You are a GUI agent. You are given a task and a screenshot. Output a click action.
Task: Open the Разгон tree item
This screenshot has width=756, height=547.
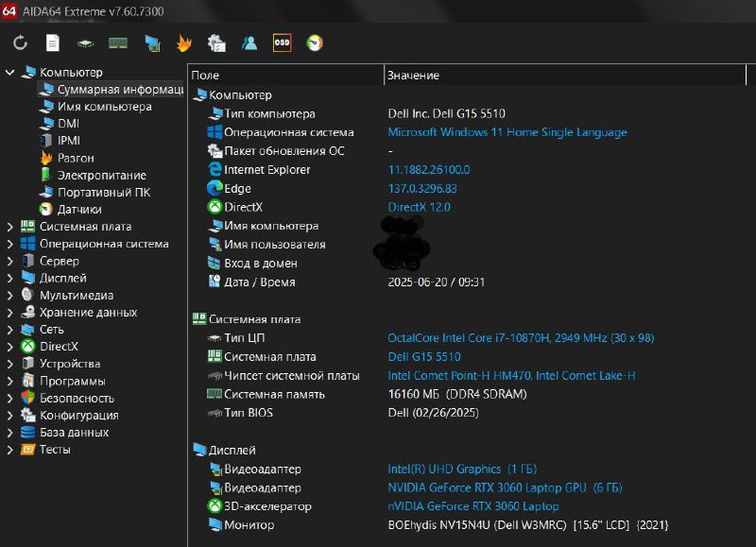pos(67,158)
